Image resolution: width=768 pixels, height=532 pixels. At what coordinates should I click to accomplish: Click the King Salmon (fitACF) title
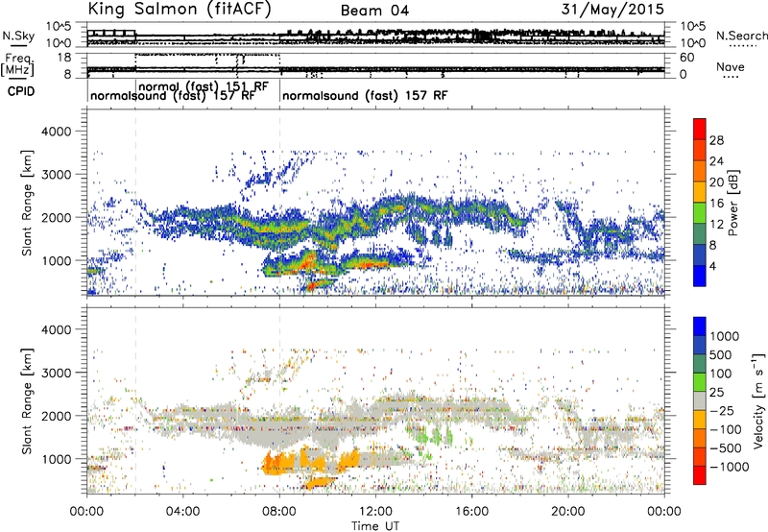pos(180,10)
